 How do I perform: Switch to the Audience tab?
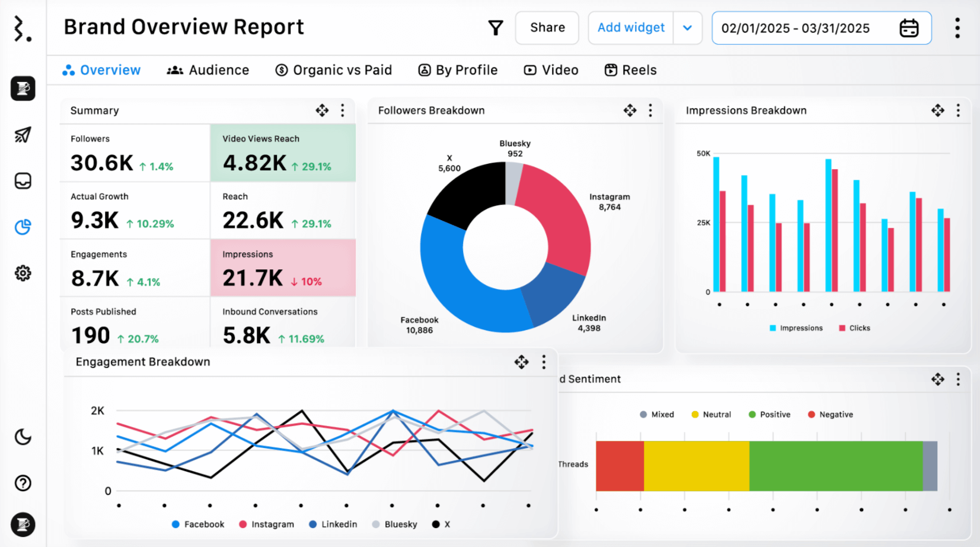[x=208, y=70]
